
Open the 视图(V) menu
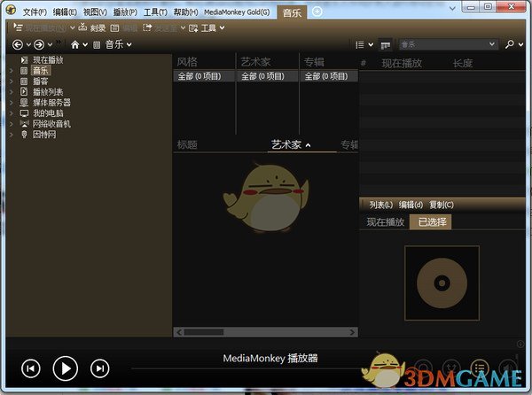(95, 12)
